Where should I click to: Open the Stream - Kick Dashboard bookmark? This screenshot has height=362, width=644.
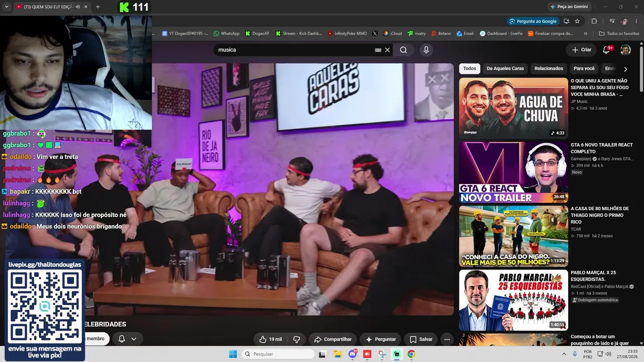[x=298, y=34]
